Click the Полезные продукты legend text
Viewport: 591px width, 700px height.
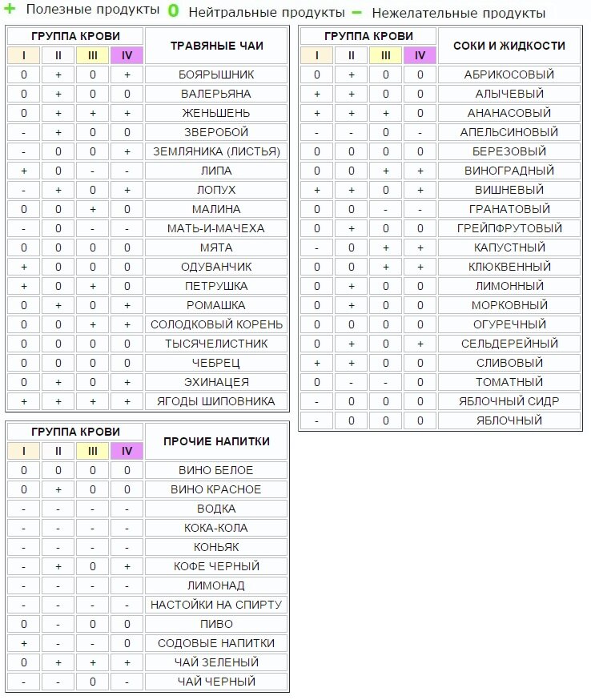[x=92, y=10]
